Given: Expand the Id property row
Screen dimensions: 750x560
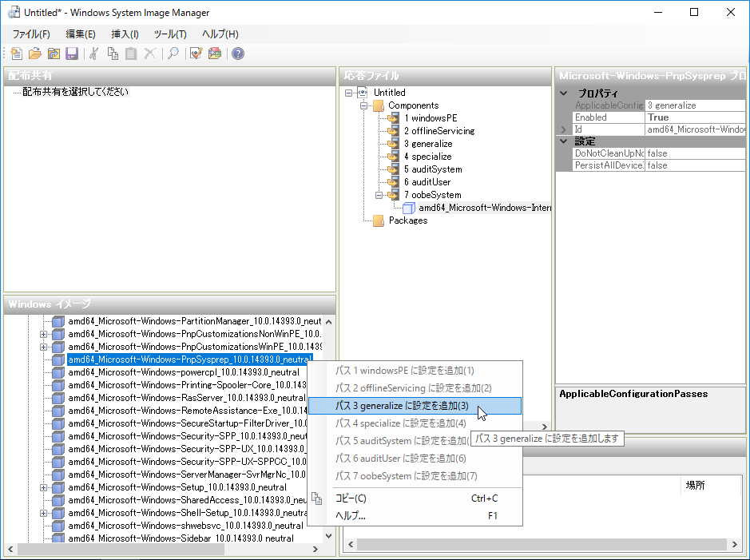Looking at the screenshot, I should 564,129.
